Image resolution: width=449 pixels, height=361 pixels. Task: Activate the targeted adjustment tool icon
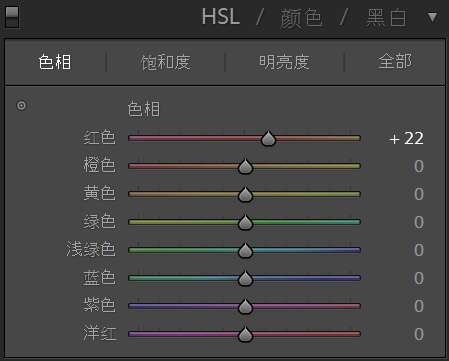(x=21, y=106)
